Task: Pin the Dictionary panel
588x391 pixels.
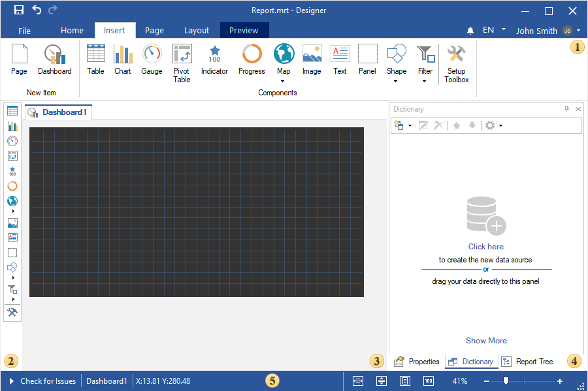Action: (x=566, y=109)
